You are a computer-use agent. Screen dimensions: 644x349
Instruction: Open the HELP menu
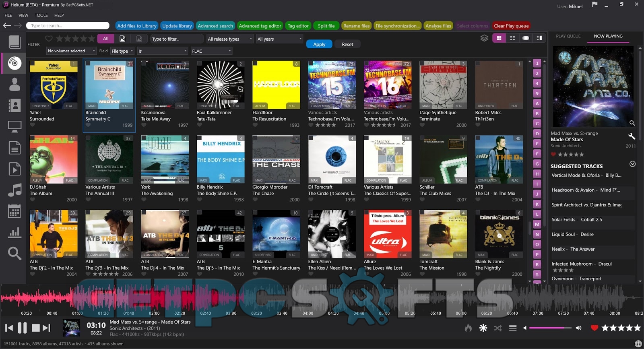(59, 15)
